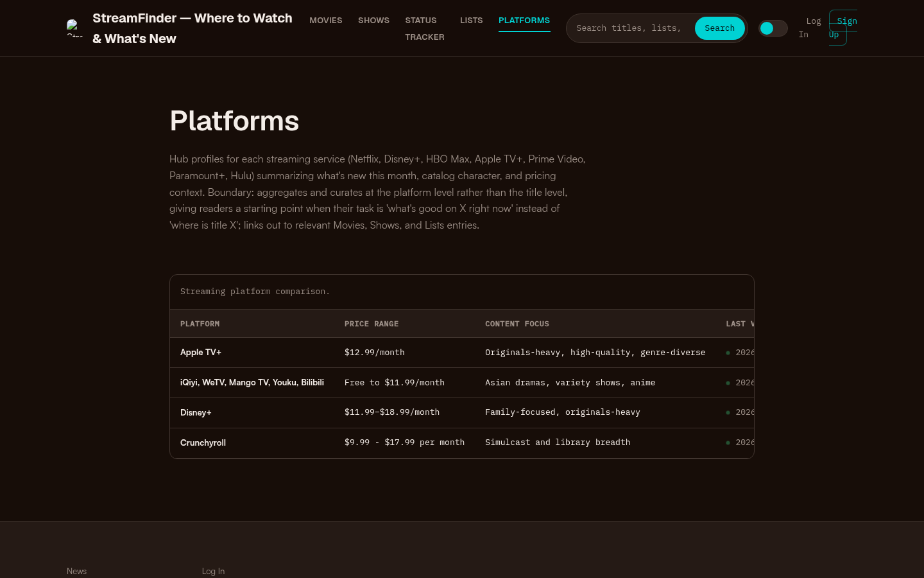Select the $9.99 - $17.99 per month cell
Screen dimensions: 924x578
pos(404,442)
